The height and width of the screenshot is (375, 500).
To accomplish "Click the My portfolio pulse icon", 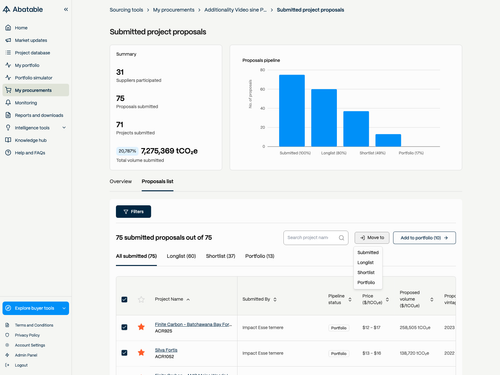I will coord(8,65).
